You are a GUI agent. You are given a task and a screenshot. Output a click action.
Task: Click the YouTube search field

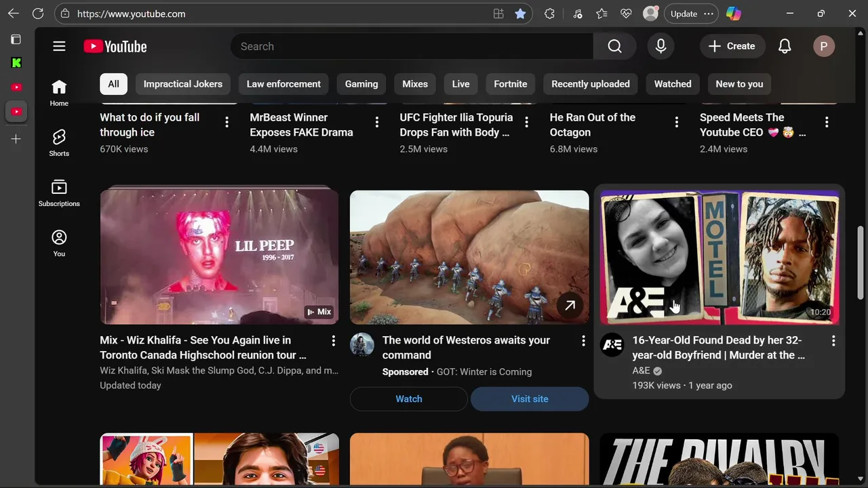point(412,46)
